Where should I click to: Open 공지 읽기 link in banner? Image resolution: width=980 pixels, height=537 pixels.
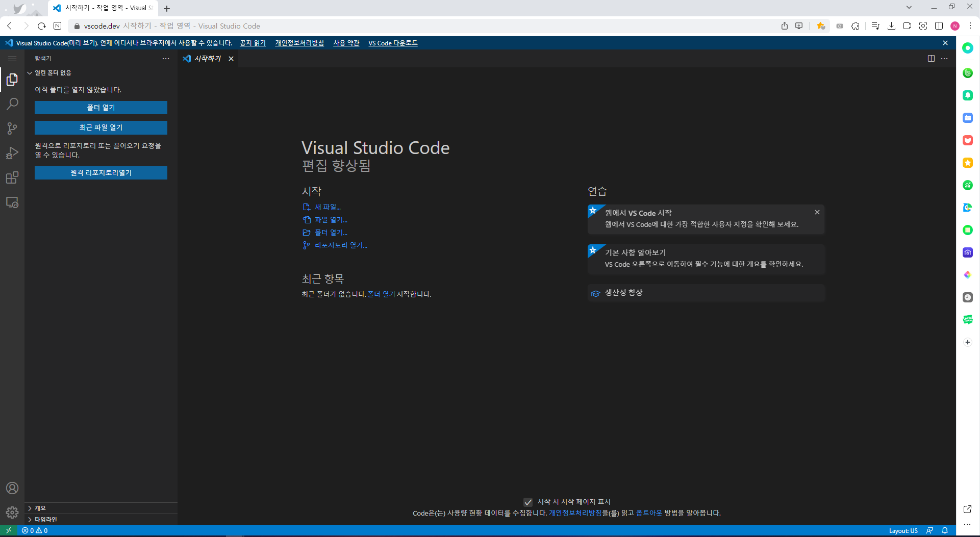pos(253,43)
